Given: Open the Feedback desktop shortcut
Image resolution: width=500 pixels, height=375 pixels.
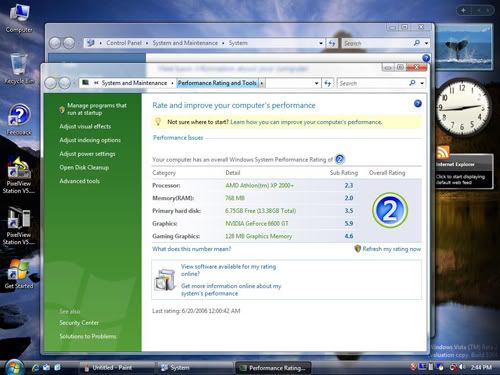Looking at the screenshot, I should click(x=19, y=119).
